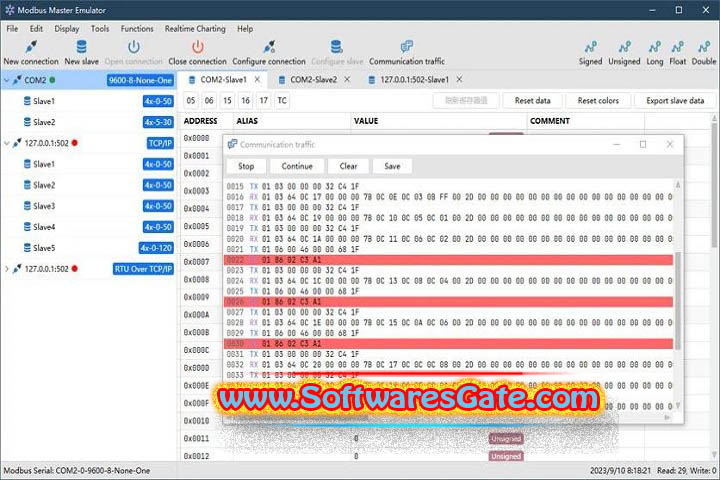Set display format to Long
Image resolution: width=720 pixels, height=480 pixels.
click(x=655, y=53)
